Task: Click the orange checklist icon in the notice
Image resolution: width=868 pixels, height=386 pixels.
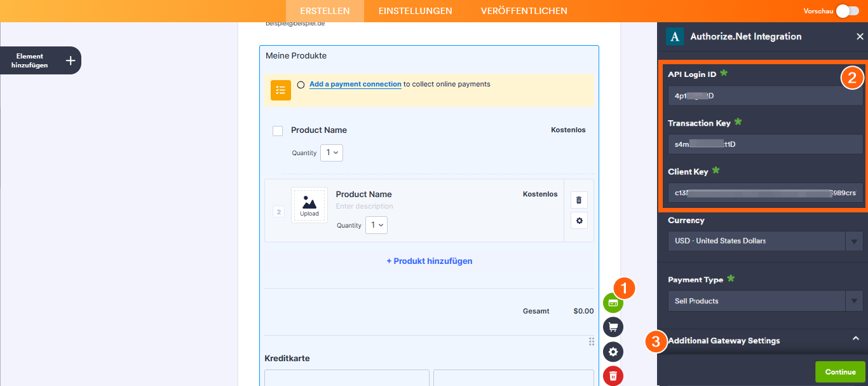Action: point(281,90)
